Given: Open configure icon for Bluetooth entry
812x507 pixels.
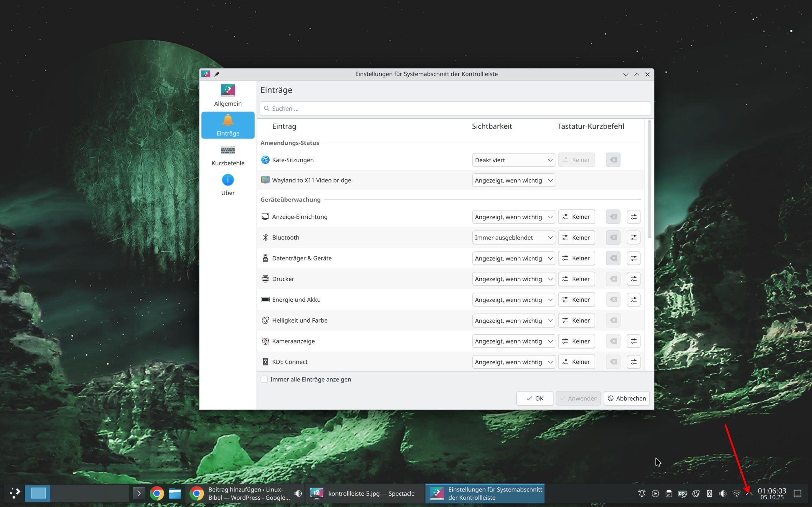Looking at the screenshot, I should tap(633, 237).
